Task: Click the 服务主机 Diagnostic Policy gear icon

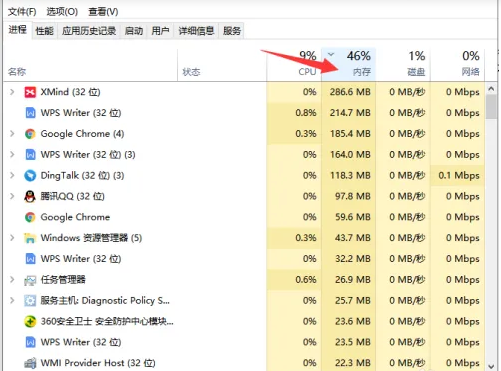Action: [30, 301]
